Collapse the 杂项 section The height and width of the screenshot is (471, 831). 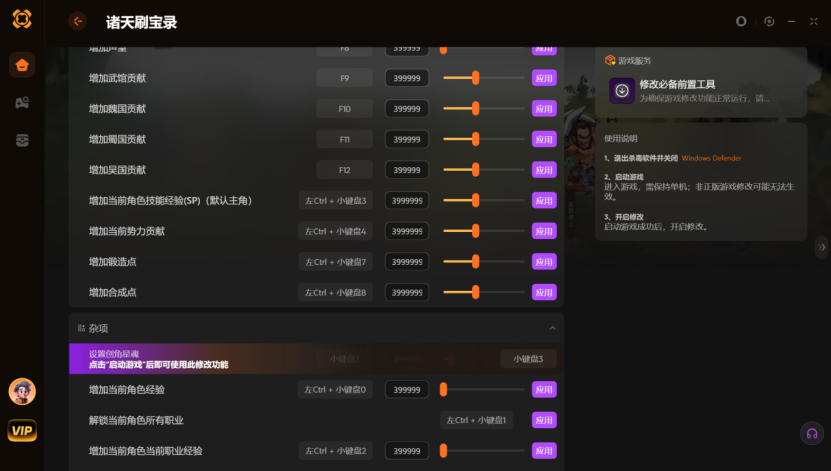pos(551,328)
